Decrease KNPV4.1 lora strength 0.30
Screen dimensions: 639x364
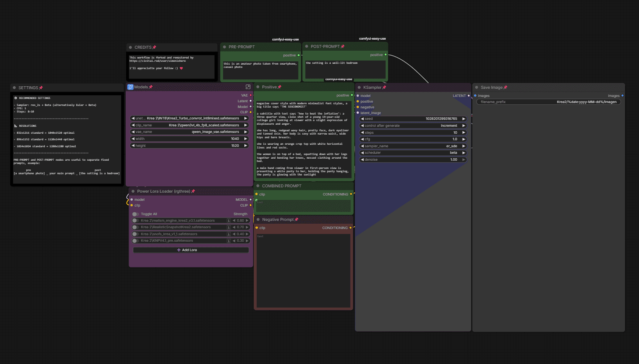pos(234,240)
